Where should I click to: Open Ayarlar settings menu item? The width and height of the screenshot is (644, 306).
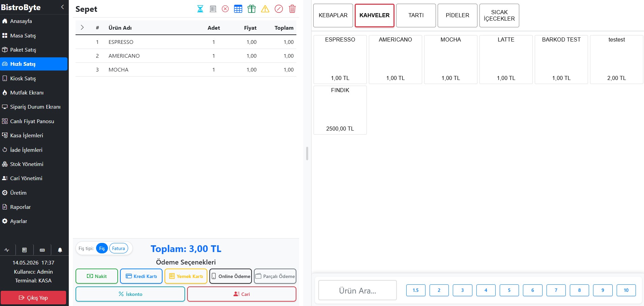(34, 221)
